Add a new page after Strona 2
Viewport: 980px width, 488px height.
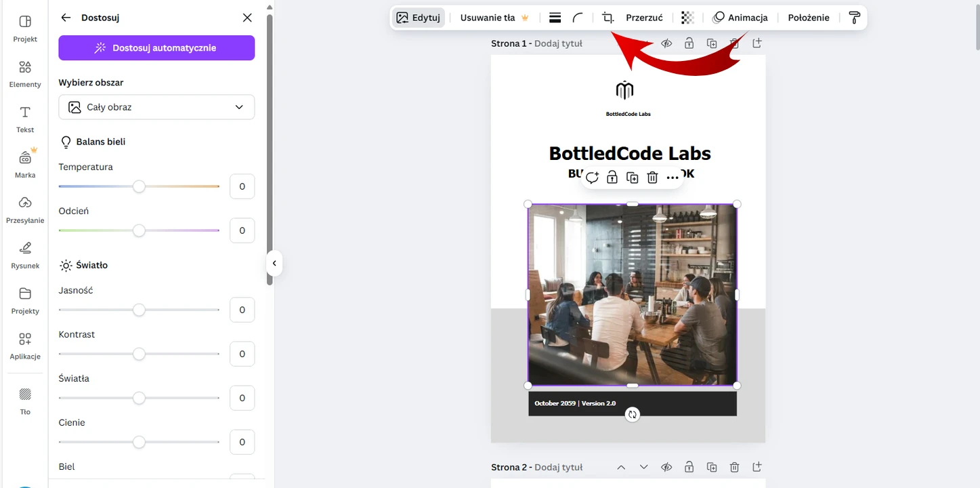(757, 467)
